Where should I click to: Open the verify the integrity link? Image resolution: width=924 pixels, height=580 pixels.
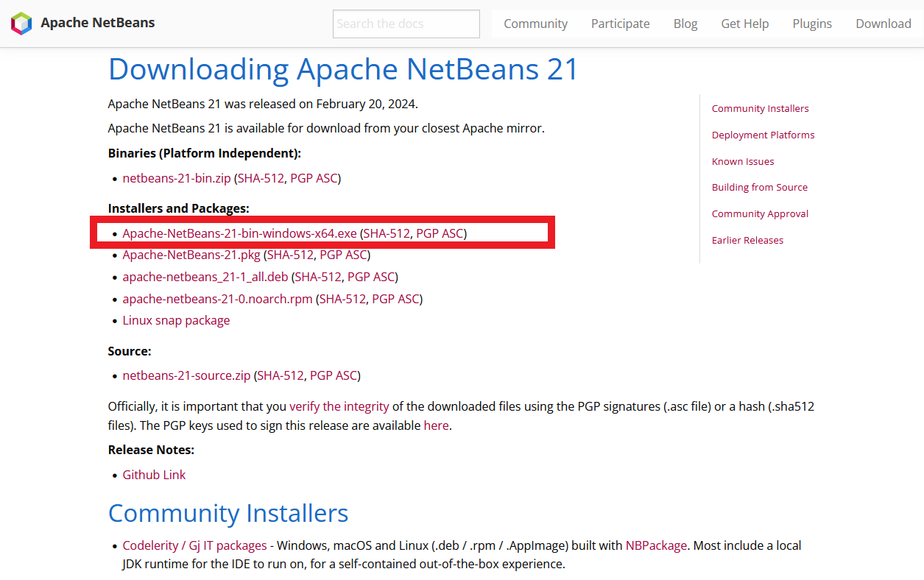(339, 406)
